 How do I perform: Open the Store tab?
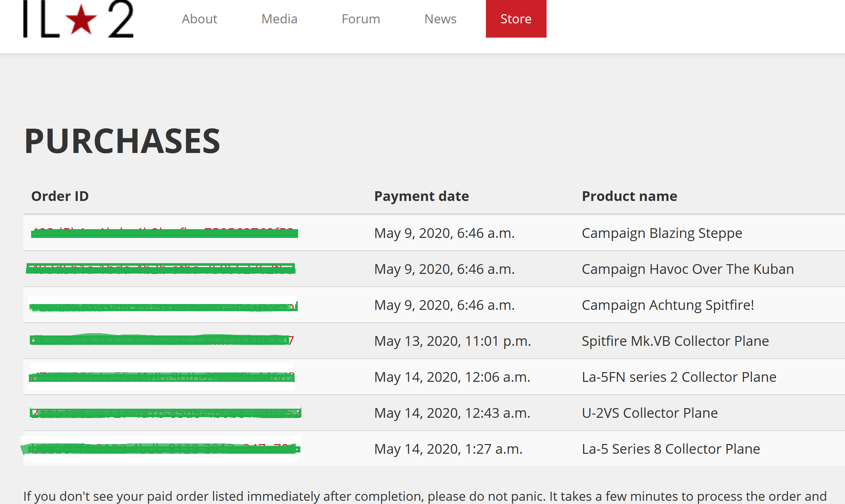click(516, 19)
